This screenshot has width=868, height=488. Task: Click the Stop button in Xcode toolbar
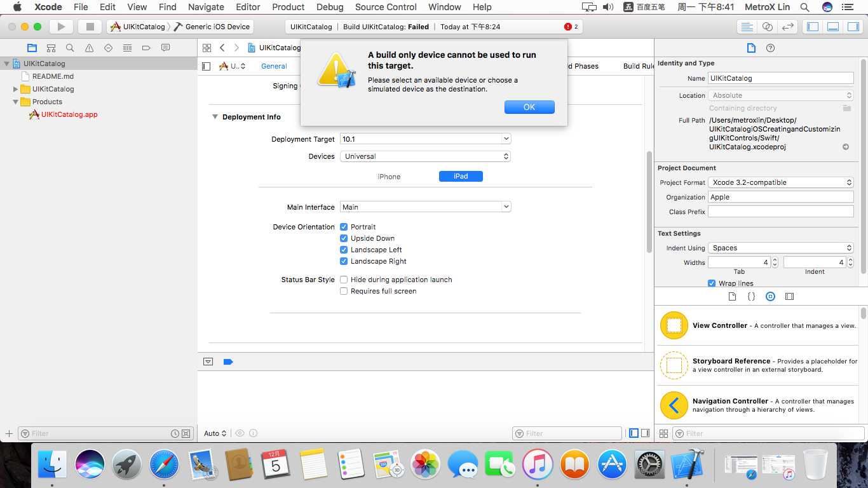pos(90,27)
